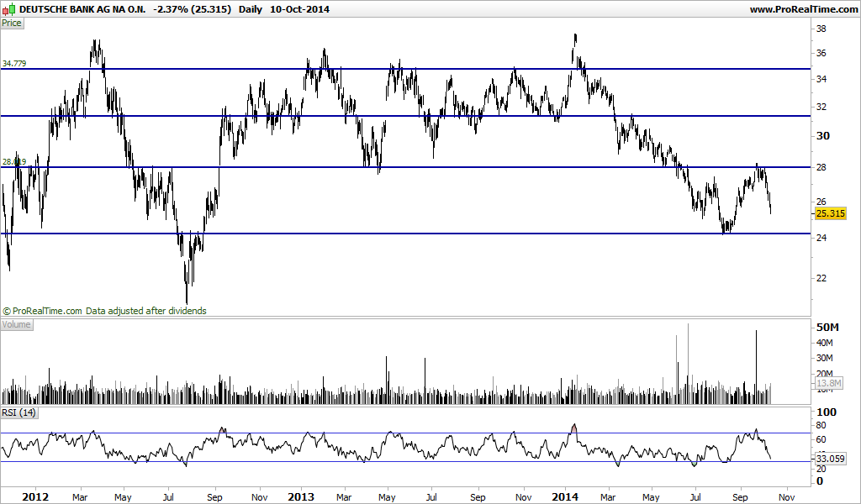Click the 100 RSI scale label
This screenshot has height=504, width=861.
tap(827, 412)
